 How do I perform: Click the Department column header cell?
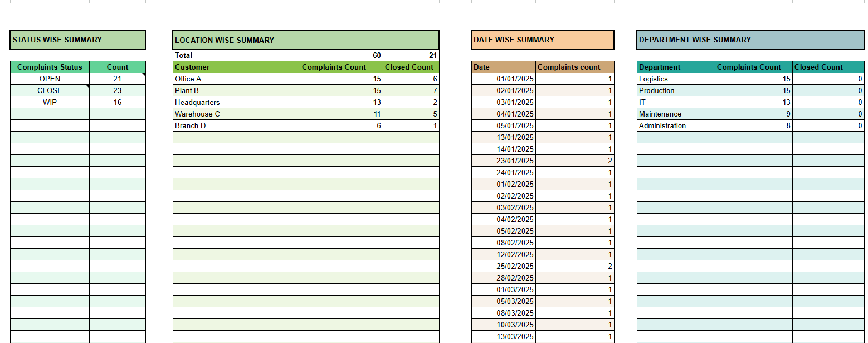675,67
